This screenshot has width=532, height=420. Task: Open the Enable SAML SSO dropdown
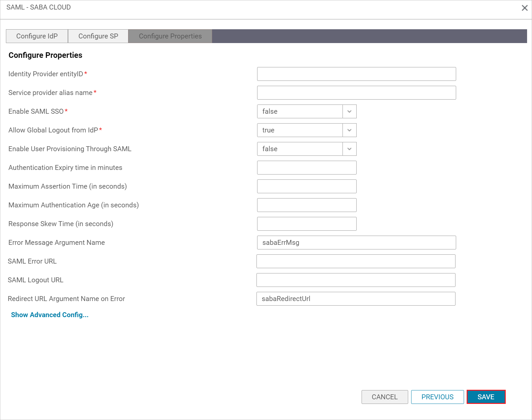tap(349, 111)
